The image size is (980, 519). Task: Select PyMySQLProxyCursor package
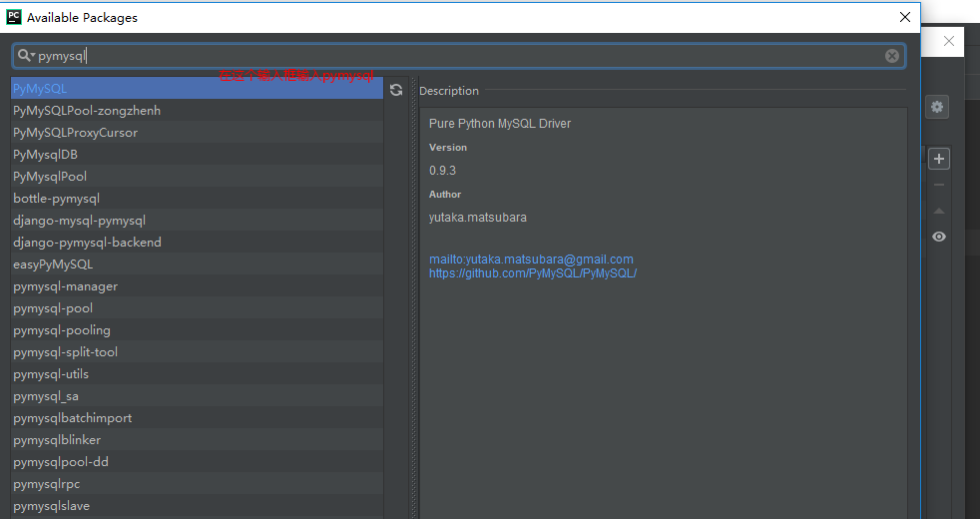click(197, 132)
